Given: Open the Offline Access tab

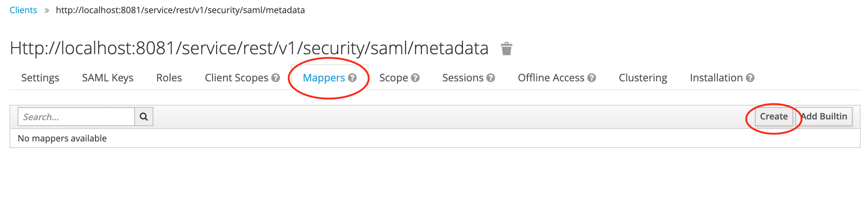Looking at the screenshot, I should click(x=551, y=78).
